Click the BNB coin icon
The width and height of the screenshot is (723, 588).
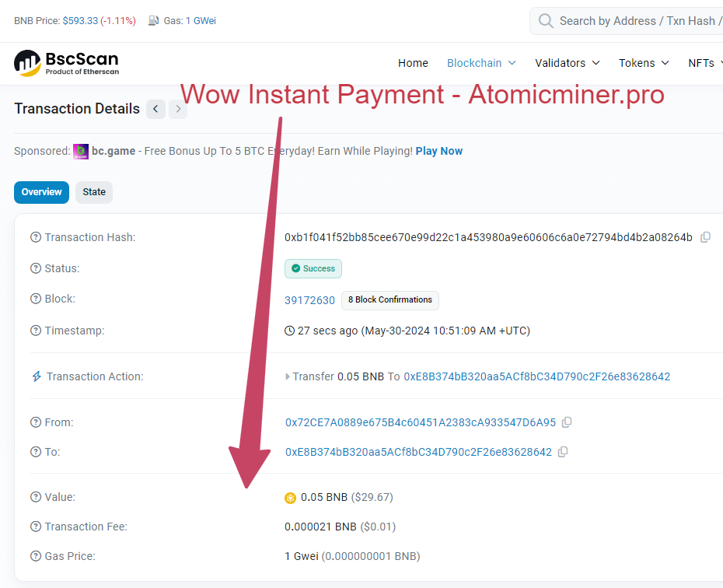point(290,498)
